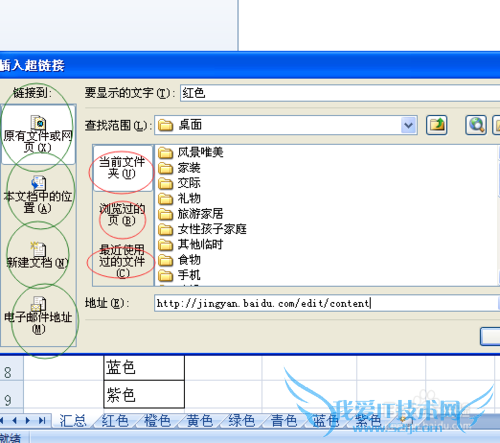Viewport: 500px width, 443px height.
Task: Pick 电子邮件地址 link option
Action: [38, 316]
